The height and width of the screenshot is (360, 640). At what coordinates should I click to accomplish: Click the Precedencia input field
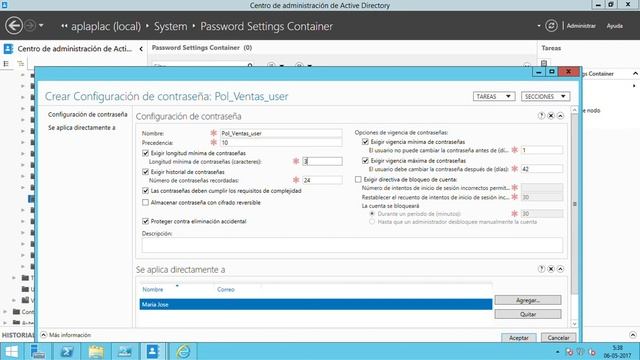[x=281, y=142]
